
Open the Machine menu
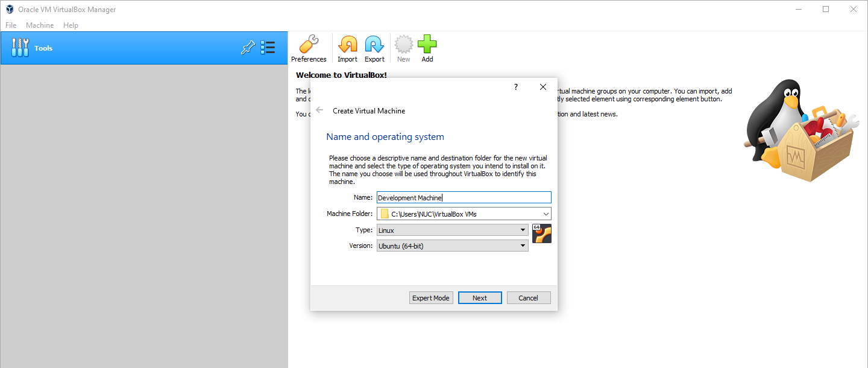pos(40,25)
